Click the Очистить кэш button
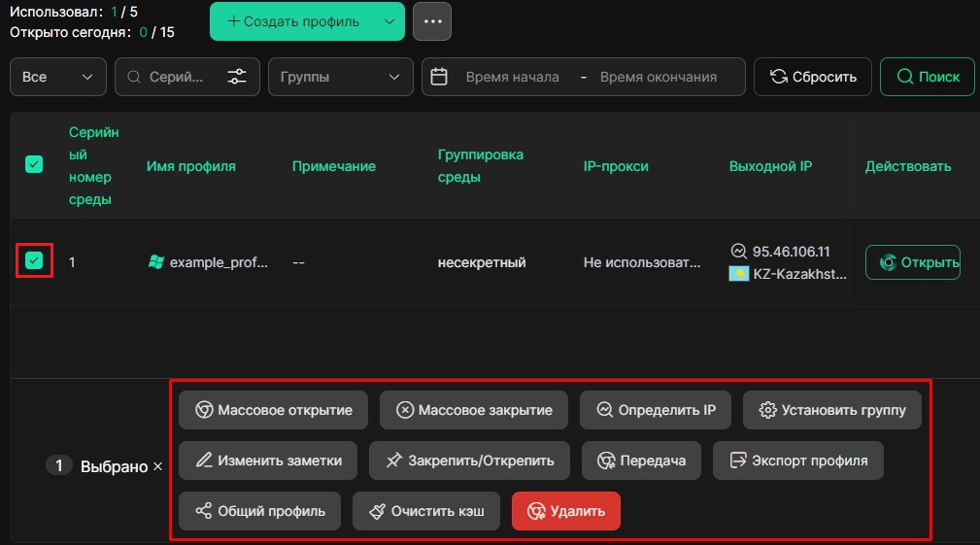This screenshot has height=545, width=980. pyautogui.click(x=426, y=511)
